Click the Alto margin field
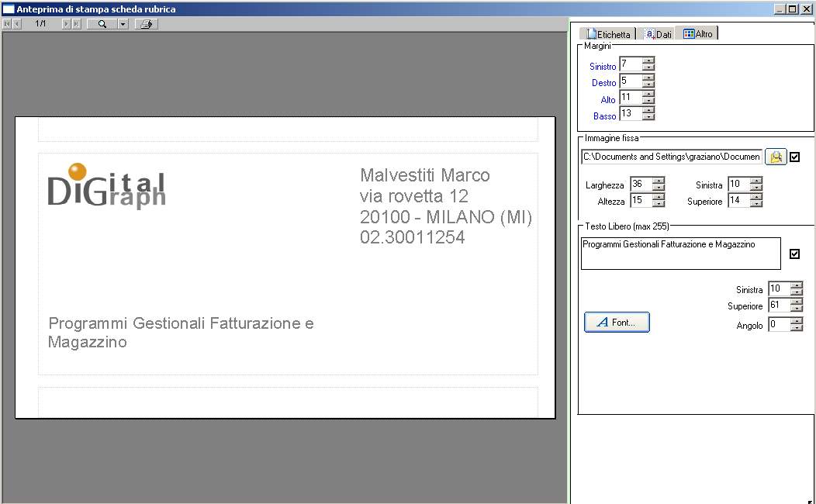 coord(630,97)
